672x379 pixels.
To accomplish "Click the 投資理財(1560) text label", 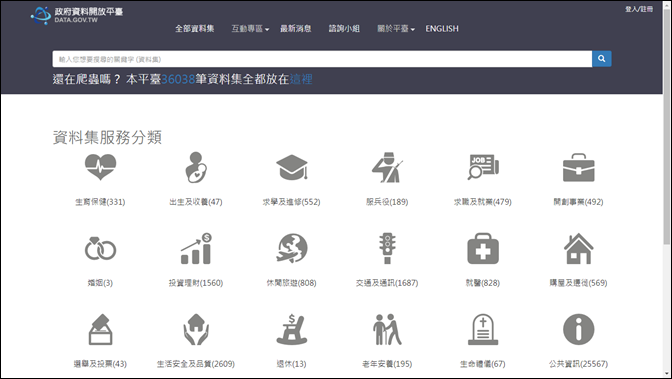I will (196, 283).
